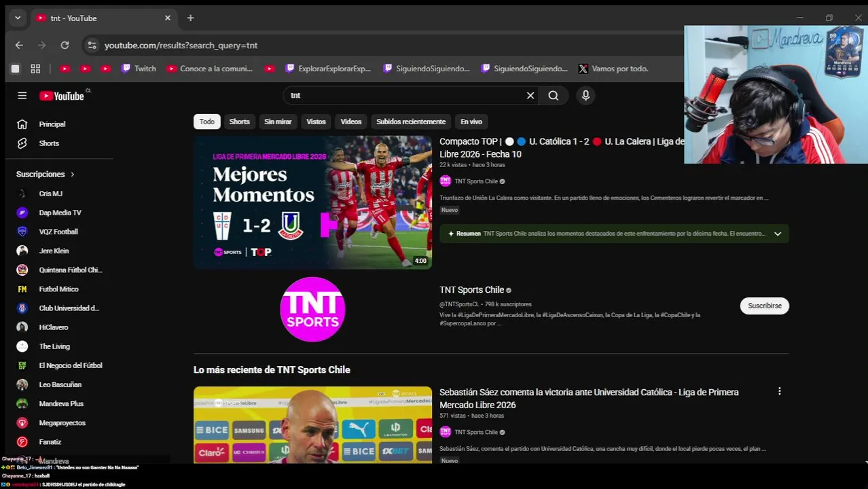The height and width of the screenshot is (489, 868).
Task: Open the Leo Bascuñan subscription
Action: pyautogui.click(x=59, y=384)
